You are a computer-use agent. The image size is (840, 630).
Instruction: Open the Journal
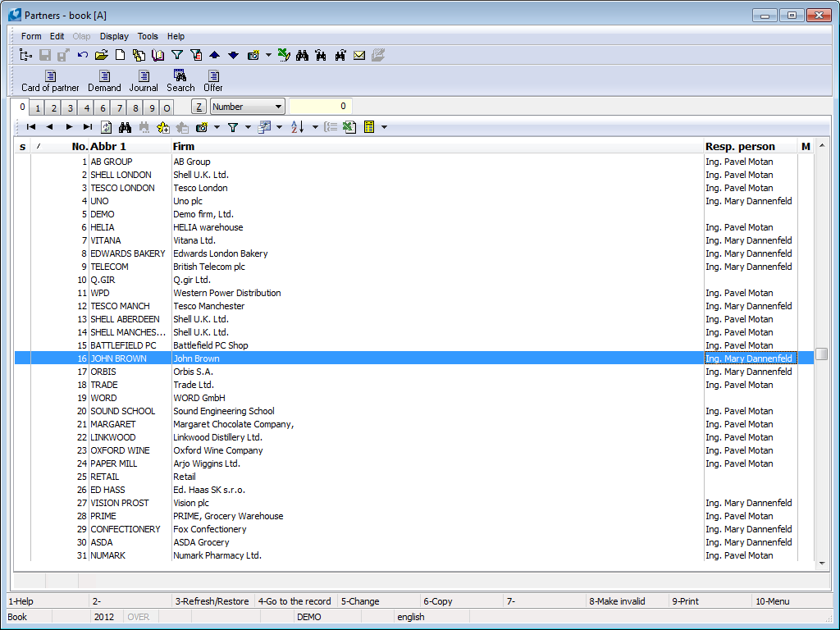[144, 81]
